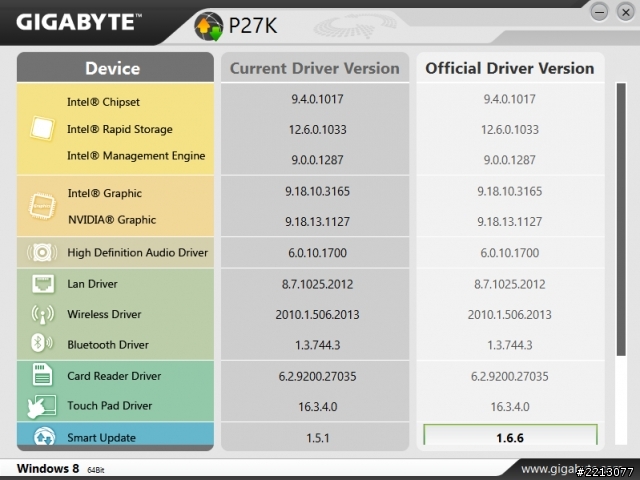
Task: Minimize the Smart Update window
Action: [x=599, y=12]
